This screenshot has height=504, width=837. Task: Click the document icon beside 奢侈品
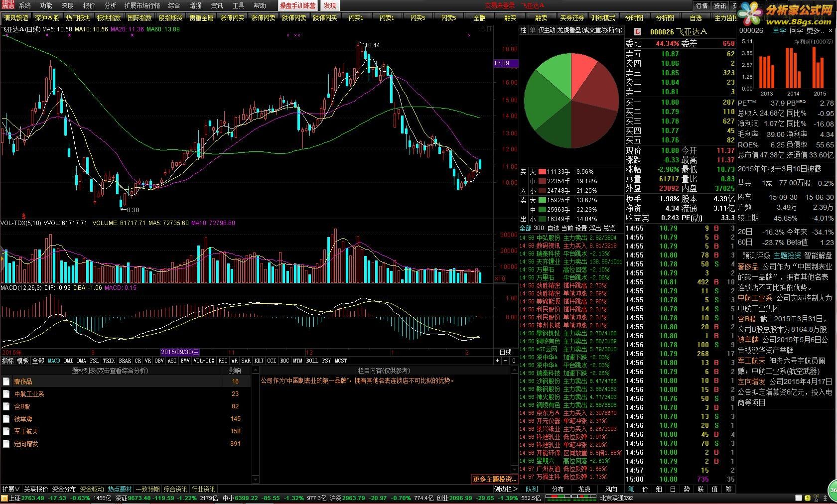[6, 381]
